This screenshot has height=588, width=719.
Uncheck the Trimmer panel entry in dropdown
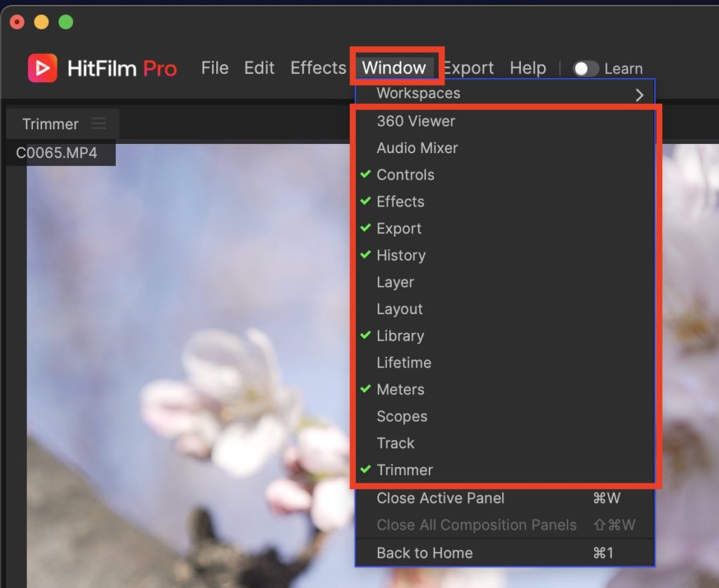click(x=505, y=470)
